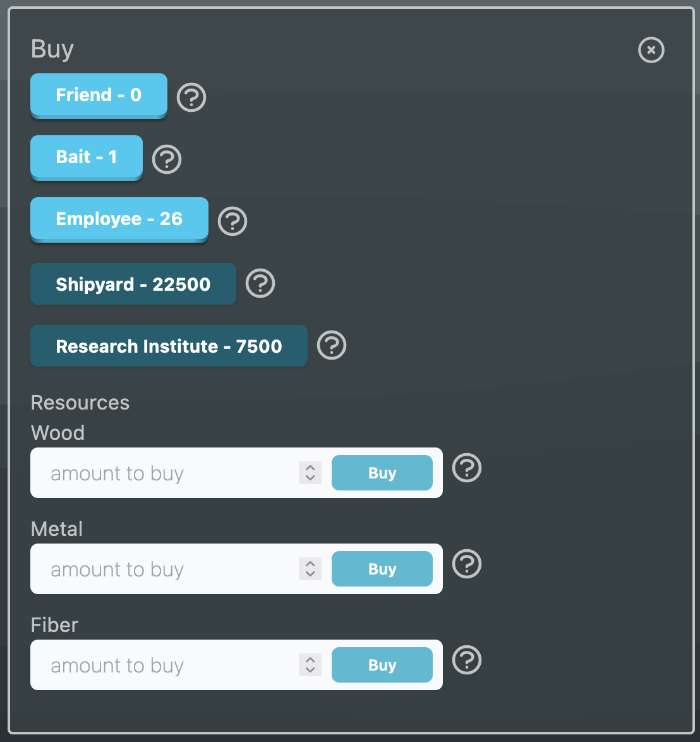The height and width of the screenshot is (742, 700).
Task: Open Shipyard help question mark
Action: [x=260, y=283]
